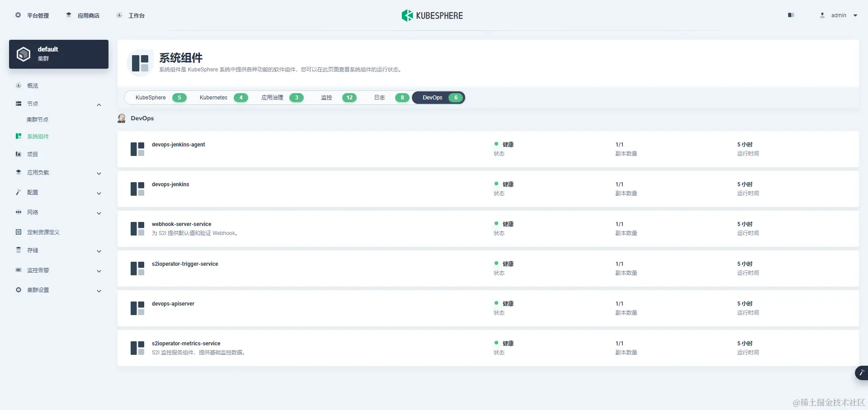Screen dimensions: 868x410
Task: Expand the 集群设置 menu chevron
Action: [x=99, y=291]
